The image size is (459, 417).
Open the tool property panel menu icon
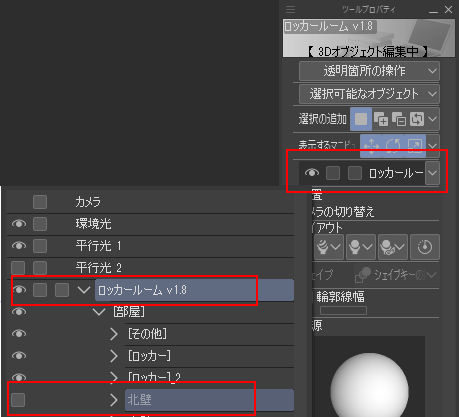click(290, 10)
